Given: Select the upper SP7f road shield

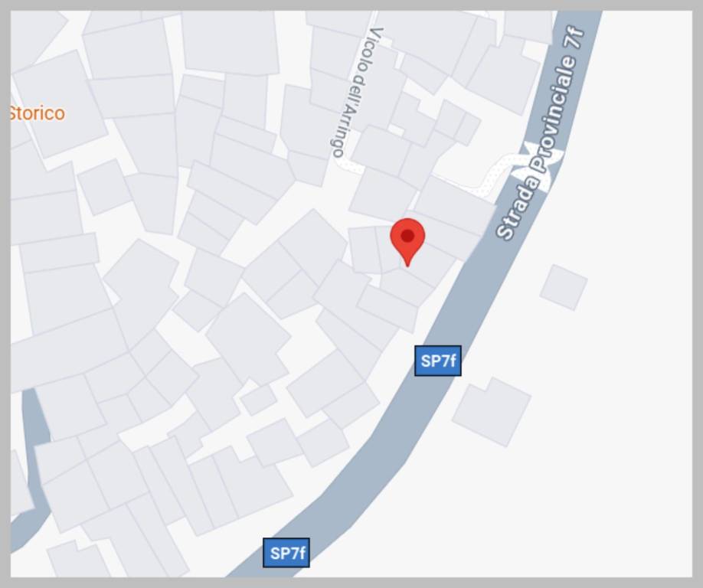Looking at the screenshot, I should 437,361.
